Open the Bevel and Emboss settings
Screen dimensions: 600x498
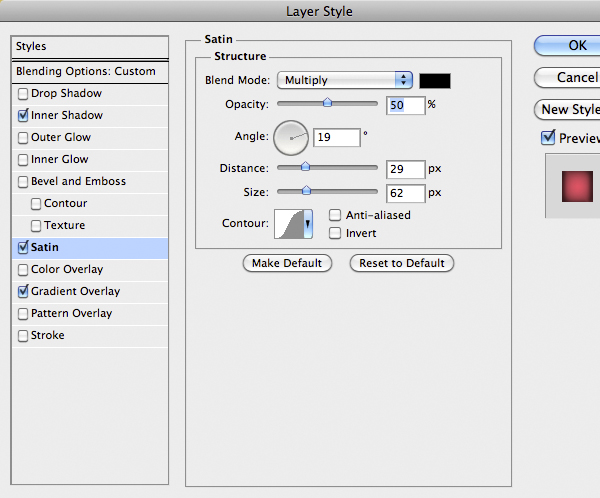(78, 182)
